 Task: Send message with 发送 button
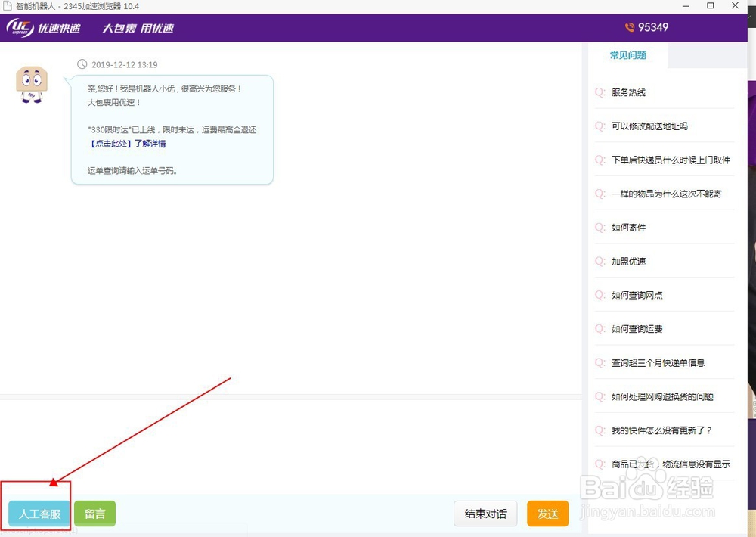click(x=547, y=514)
